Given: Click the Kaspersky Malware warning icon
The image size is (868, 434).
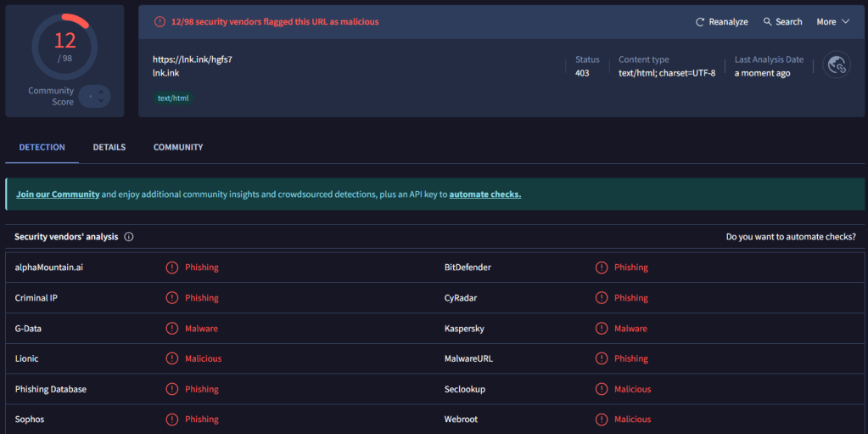Looking at the screenshot, I should pyautogui.click(x=602, y=329).
